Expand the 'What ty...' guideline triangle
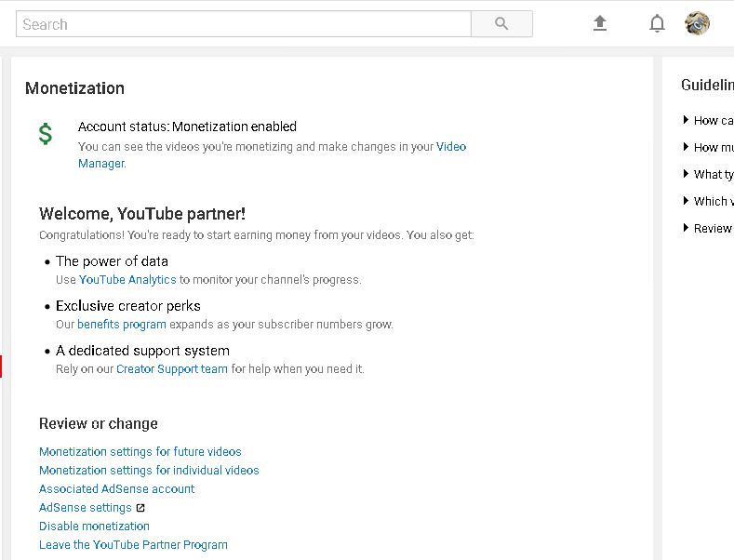 [686, 174]
